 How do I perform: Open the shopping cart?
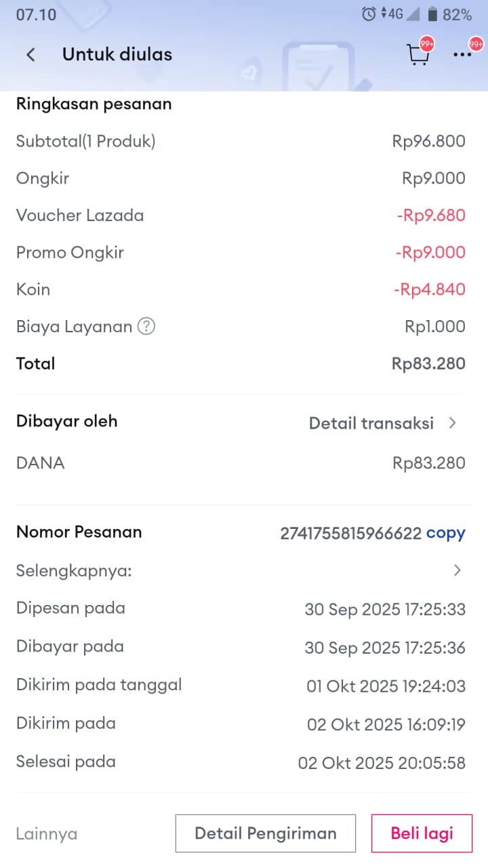pos(418,55)
